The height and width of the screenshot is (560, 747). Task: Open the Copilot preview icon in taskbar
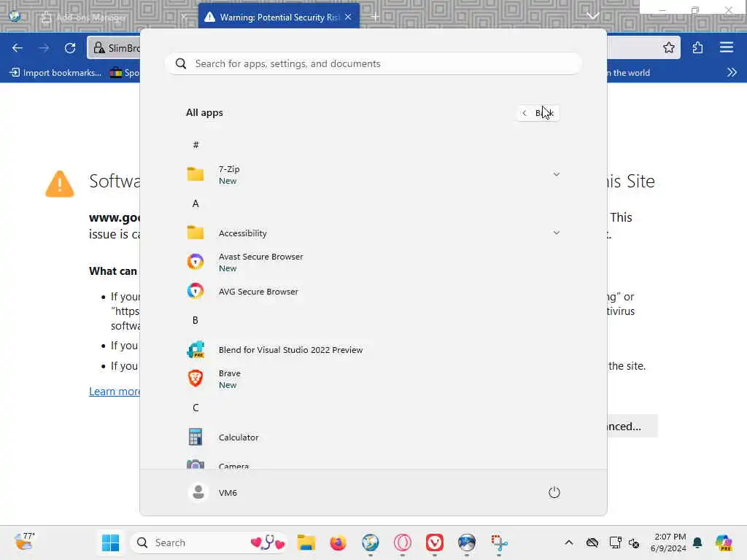tap(724, 542)
